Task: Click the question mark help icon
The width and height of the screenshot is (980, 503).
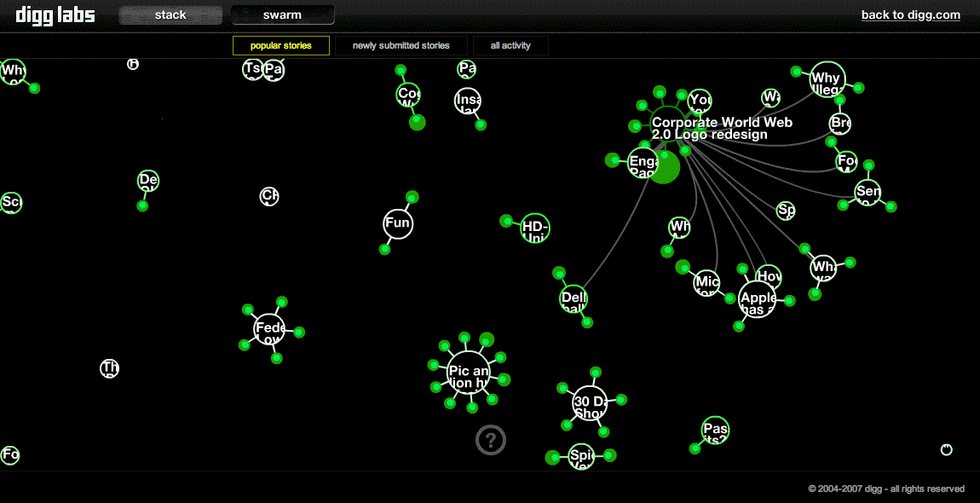Action: click(491, 440)
